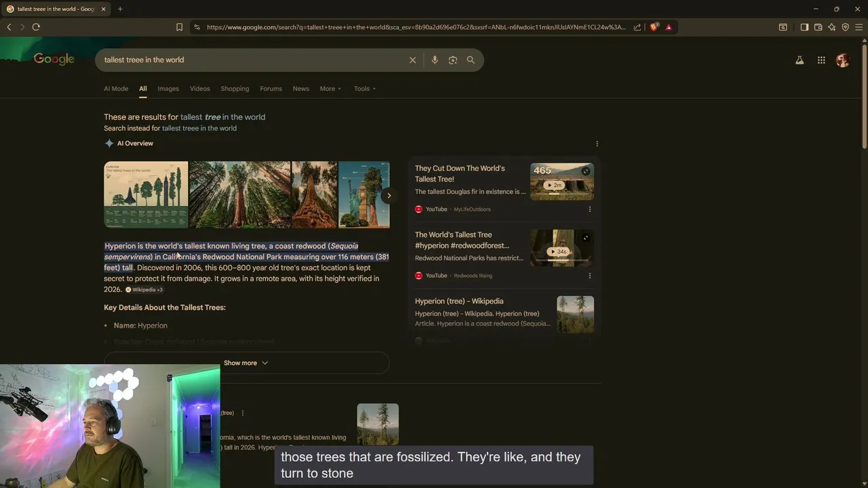Select the All results tab
This screenshot has height=488, width=868.
tap(142, 89)
